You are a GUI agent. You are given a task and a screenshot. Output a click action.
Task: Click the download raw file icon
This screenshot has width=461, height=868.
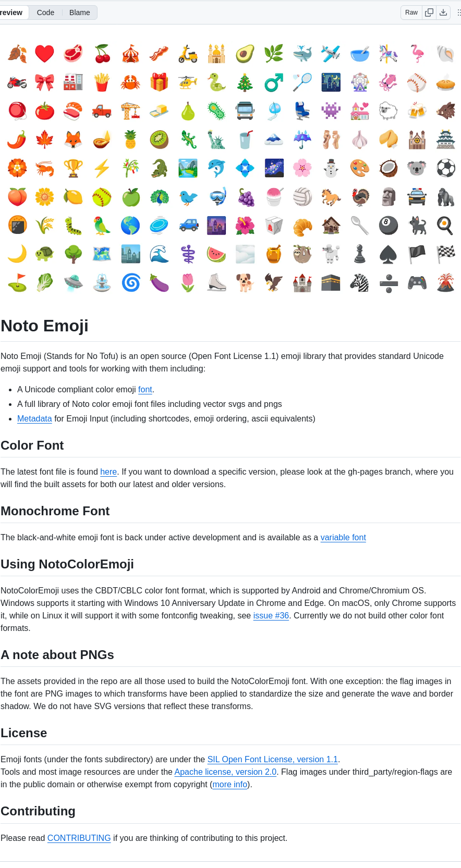(442, 12)
